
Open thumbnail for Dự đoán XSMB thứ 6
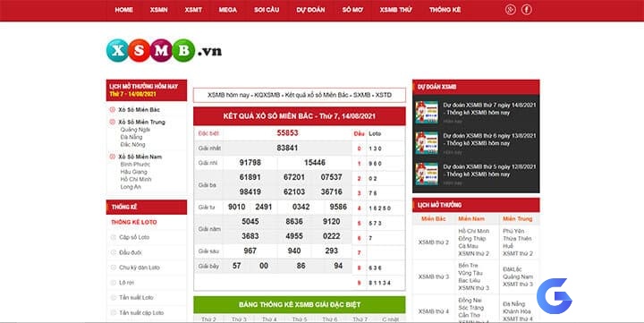(427, 142)
